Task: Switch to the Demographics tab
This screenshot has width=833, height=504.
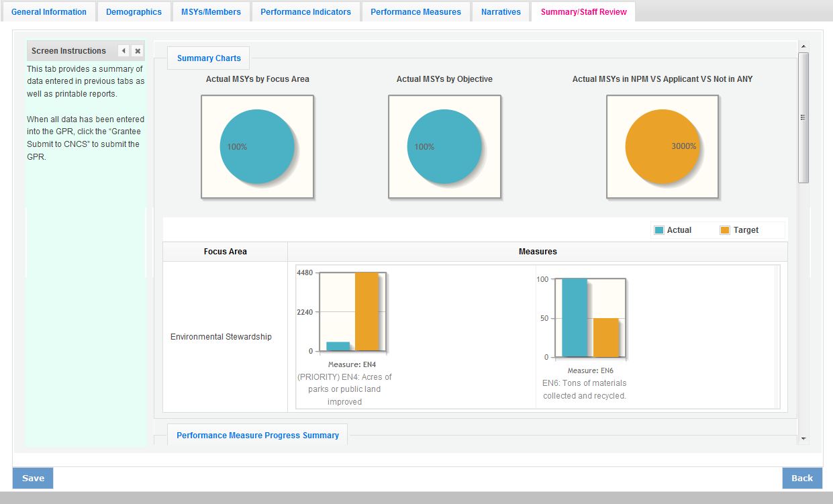Action: (x=134, y=11)
